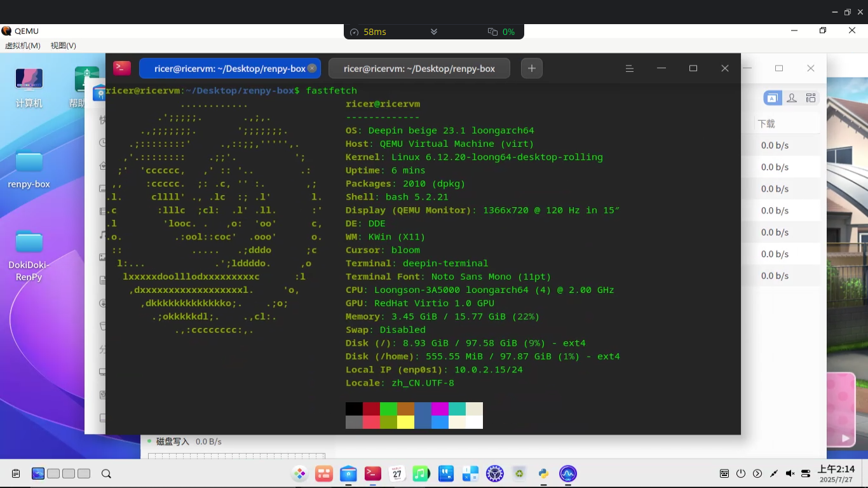Viewport: 868px width, 488px height.
Task: Sort by 下载 column in system monitor
Action: [766, 124]
